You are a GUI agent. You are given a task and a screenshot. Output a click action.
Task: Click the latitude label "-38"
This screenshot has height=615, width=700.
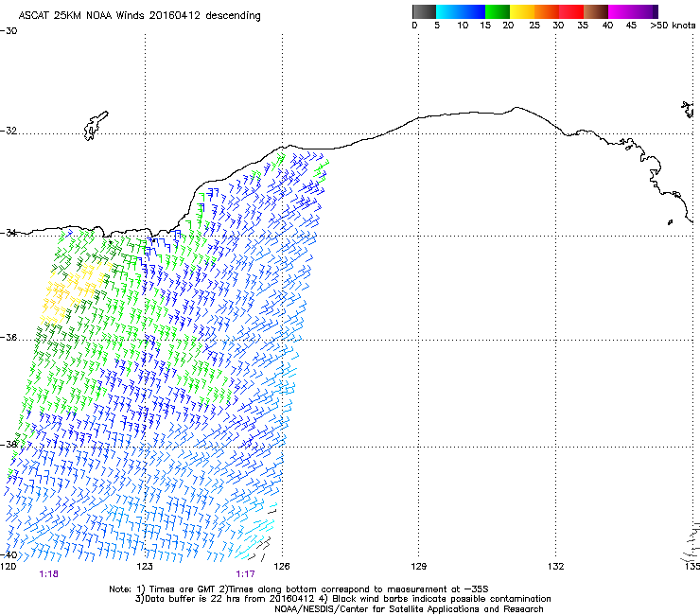pos(9,445)
